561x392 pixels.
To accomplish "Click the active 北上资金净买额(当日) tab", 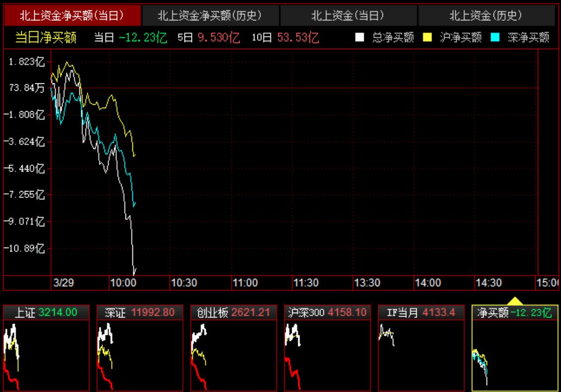I will pyautogui.click(x=72, y=16).
